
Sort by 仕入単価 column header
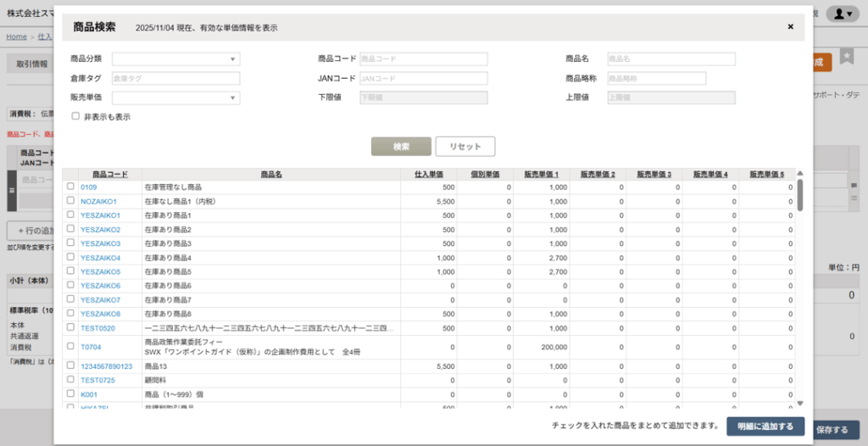point(428,174)
